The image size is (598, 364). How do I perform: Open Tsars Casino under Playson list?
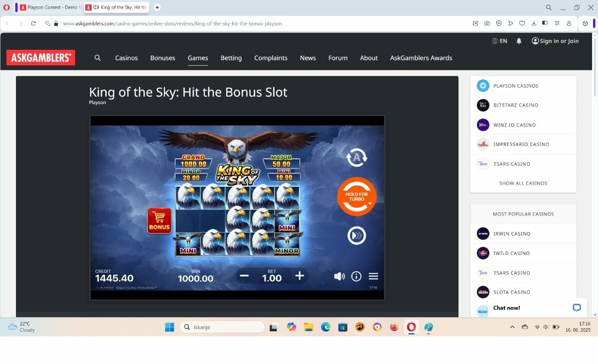(x=523, y=164)
